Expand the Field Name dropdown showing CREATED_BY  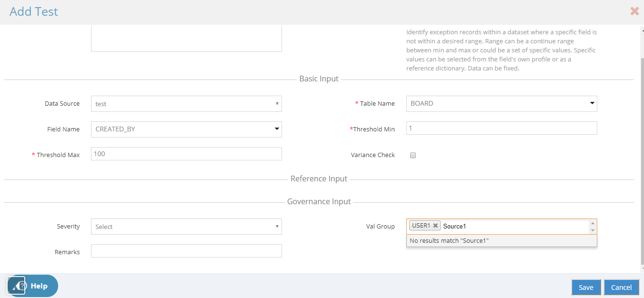186,129
